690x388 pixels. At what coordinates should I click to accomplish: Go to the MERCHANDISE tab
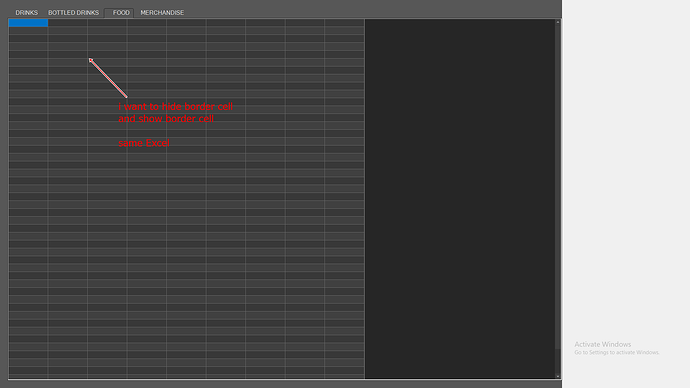[x=162, y=13]
